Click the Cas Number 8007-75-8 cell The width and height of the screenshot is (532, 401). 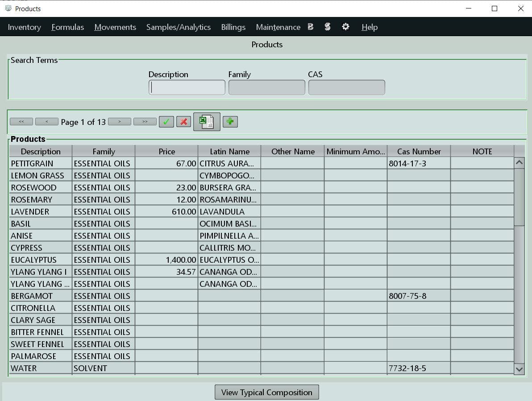[419, 296]
